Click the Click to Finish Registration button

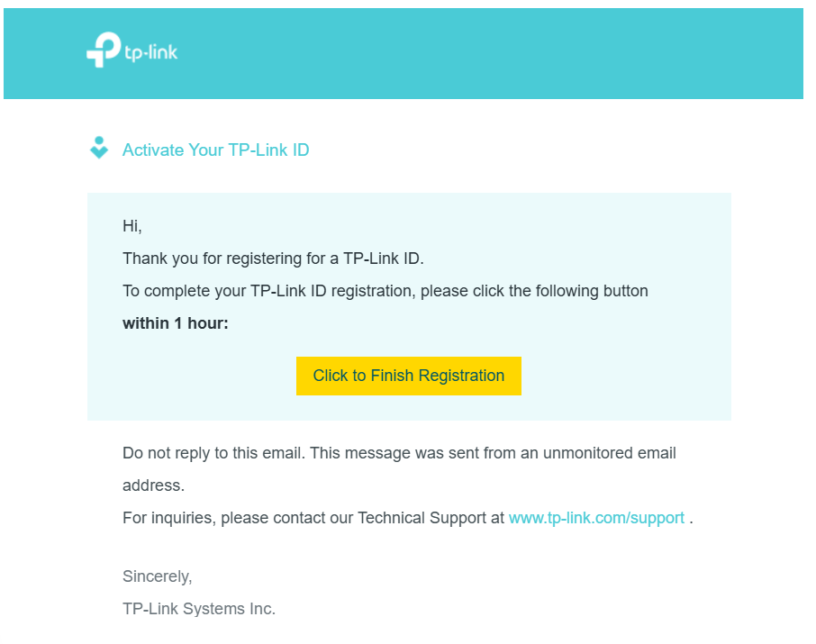point(409,376)
